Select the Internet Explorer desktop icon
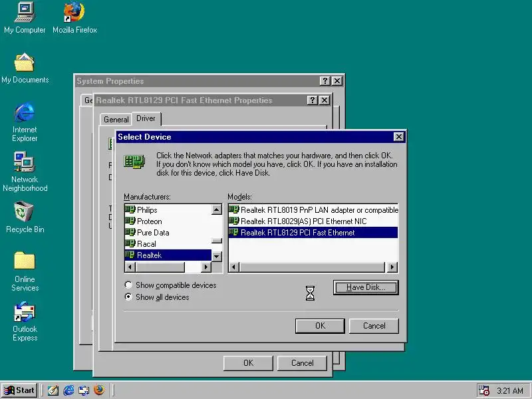 click(x=25, y=112)
